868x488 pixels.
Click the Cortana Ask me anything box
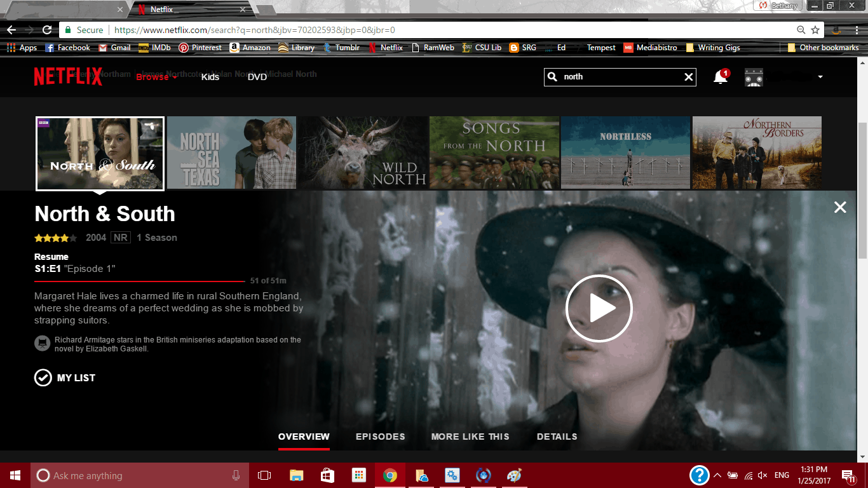140,475
